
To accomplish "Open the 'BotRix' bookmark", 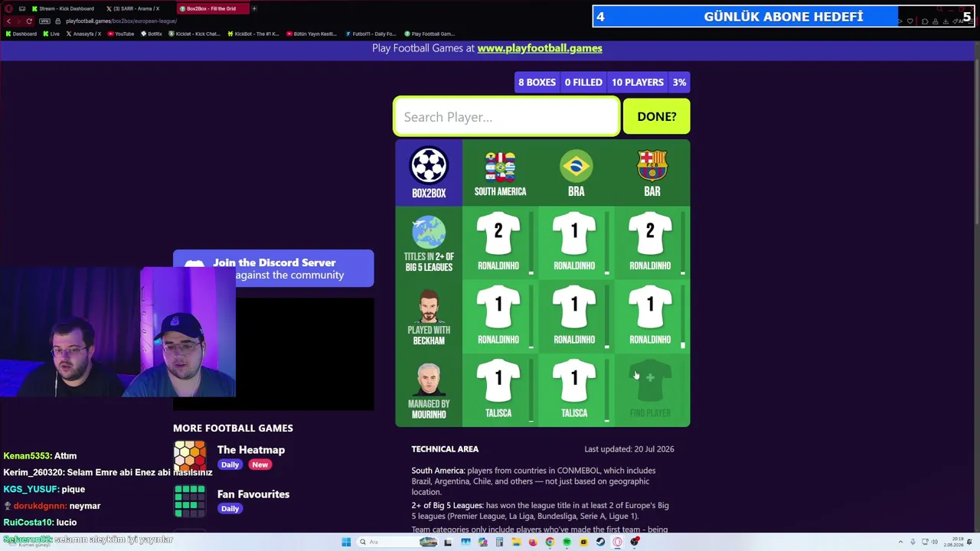I will tap(152, 34).
